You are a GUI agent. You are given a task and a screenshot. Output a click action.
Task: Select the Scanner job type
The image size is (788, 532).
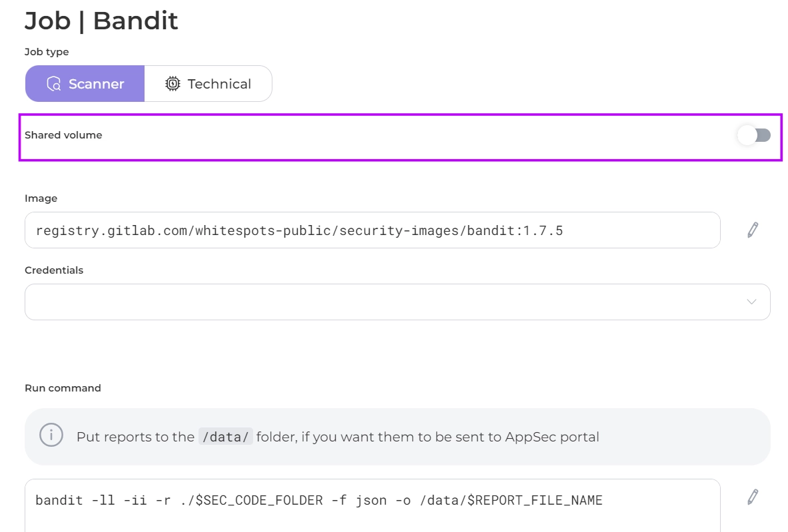pos(85,84)
